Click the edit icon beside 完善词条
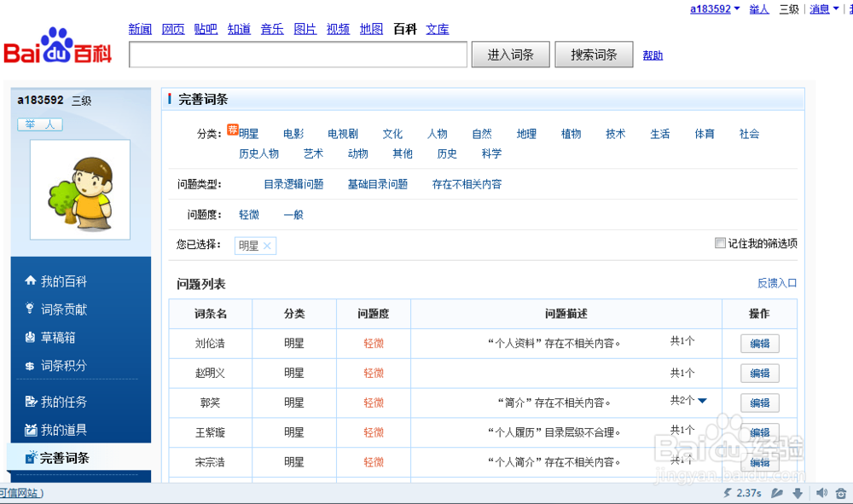Image resolution: width=853 pixels, height=504 pixels. coord(31,457)
